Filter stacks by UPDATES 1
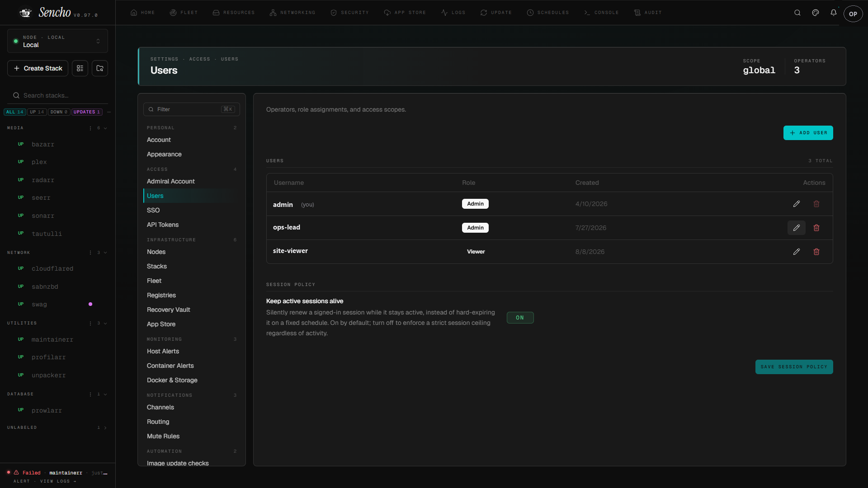 tap(87, 112)
